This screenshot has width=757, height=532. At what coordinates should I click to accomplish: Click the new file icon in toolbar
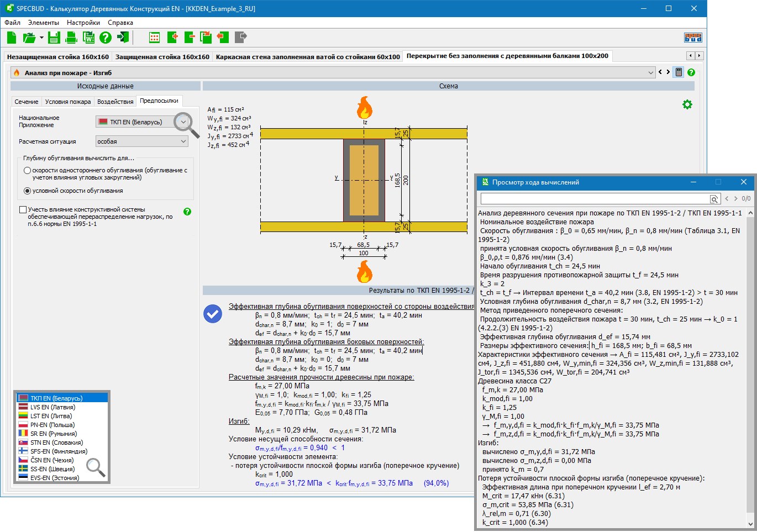click(x=12, y=38)
